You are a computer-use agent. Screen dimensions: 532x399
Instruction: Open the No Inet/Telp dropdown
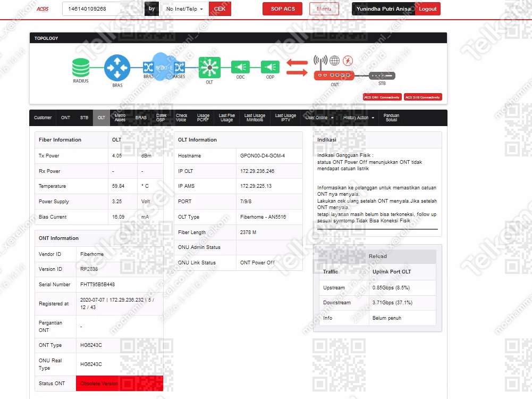pos(184,9)
